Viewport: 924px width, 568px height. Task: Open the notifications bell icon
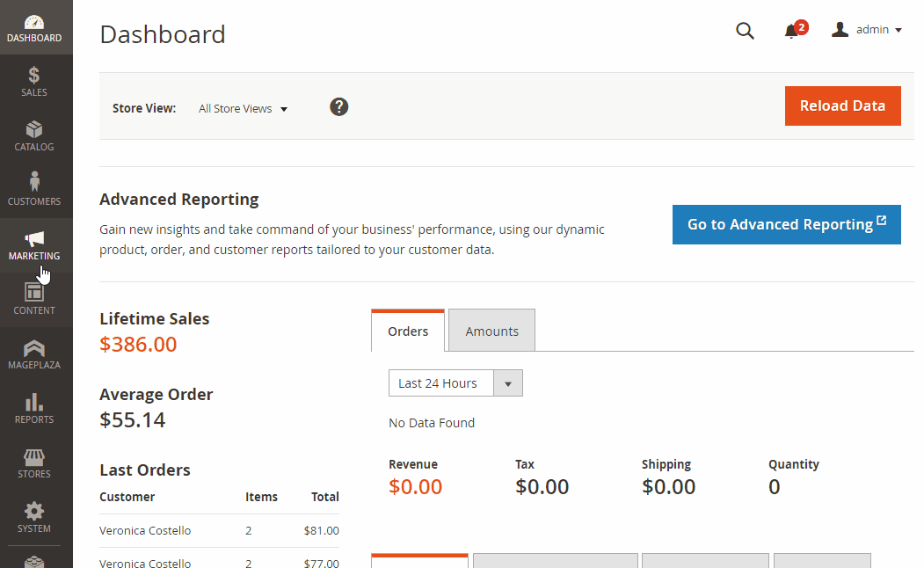point(791,31)
